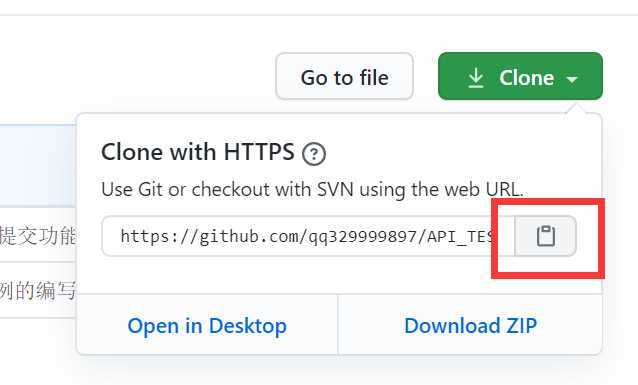Click the Clone with HTTPS heading

(198, 152)
